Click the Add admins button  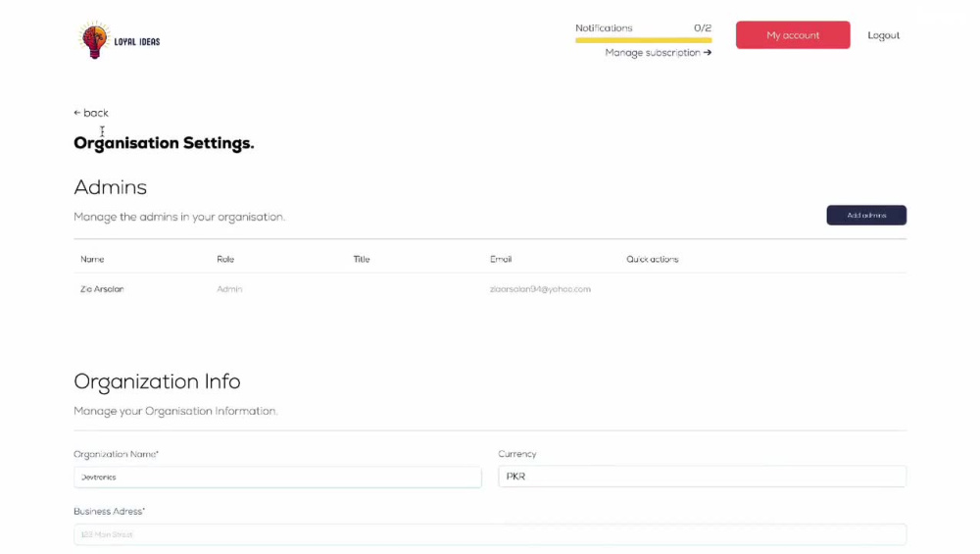pyautogui.click(x=866, y=215)
